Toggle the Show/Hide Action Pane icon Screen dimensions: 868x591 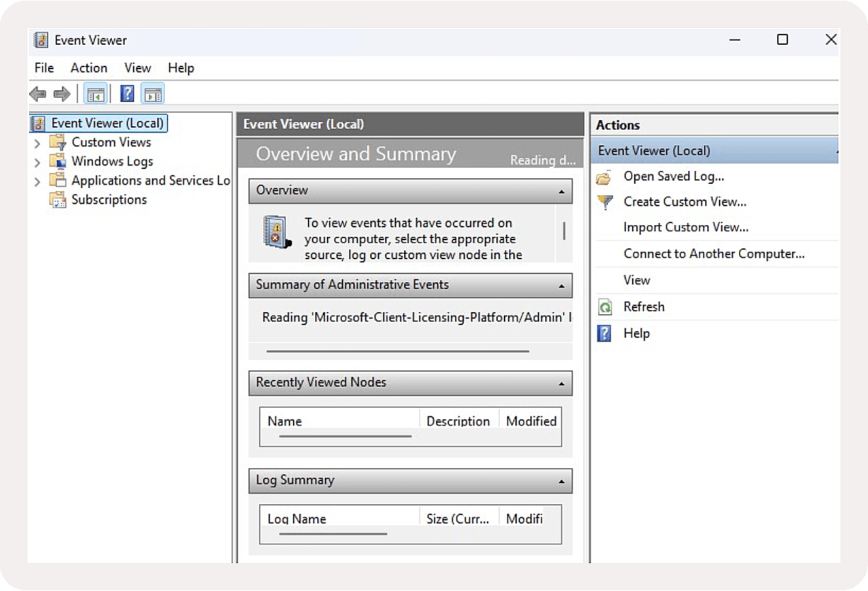pyautogui.click(x=153, y=94)
